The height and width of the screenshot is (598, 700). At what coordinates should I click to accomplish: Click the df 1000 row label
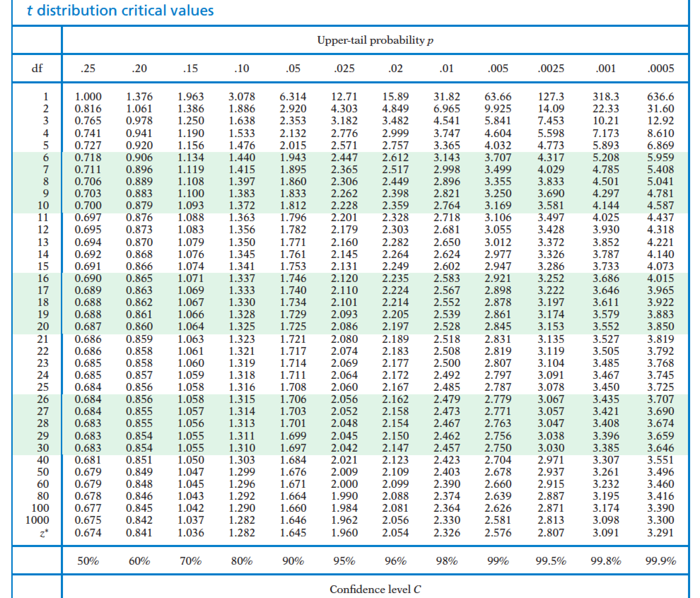point(37,520)
